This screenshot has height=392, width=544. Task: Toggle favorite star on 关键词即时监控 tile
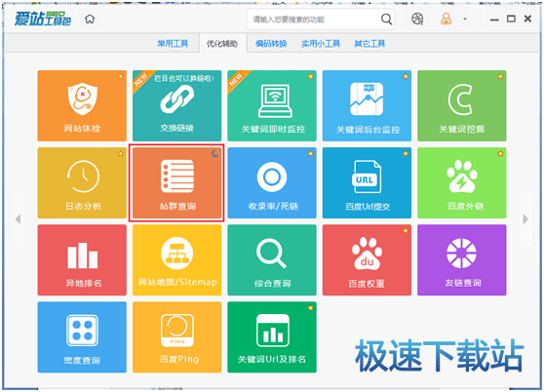tap(310, 76)
